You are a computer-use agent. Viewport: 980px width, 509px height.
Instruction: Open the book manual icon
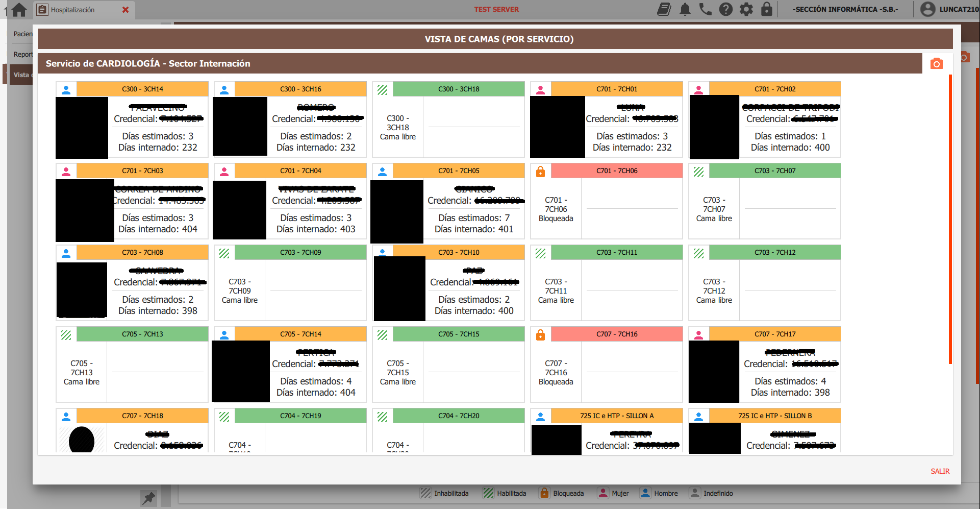[664, 9]
